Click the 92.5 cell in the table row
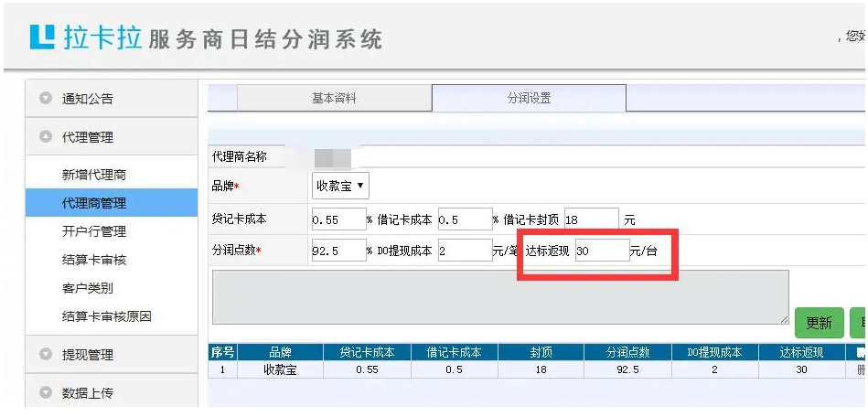This screenshot has height=417, width=868. 627,369
